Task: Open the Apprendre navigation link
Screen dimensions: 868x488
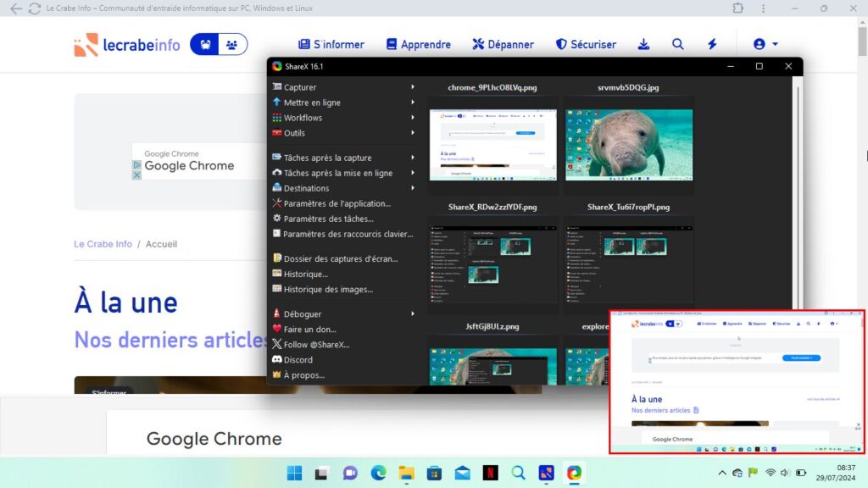Action: pos(419,44)
